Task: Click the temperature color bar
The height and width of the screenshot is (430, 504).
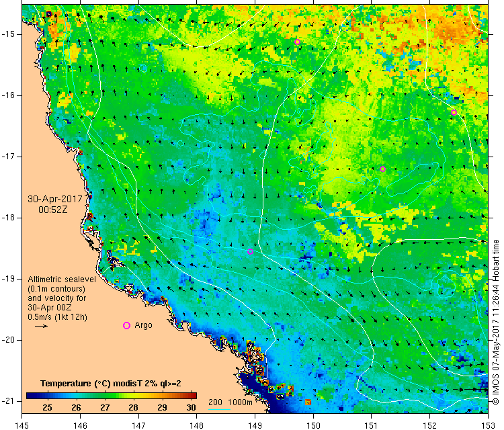Action: 111,396
